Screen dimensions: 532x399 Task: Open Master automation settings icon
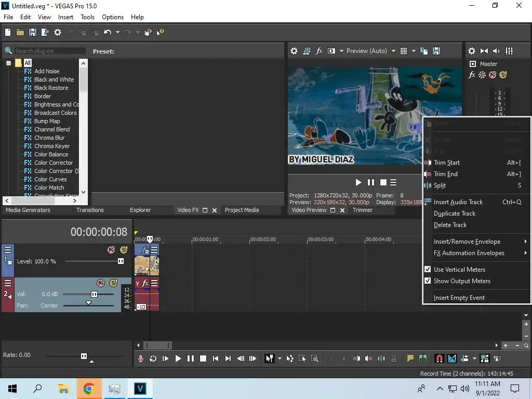pos(482,75)
